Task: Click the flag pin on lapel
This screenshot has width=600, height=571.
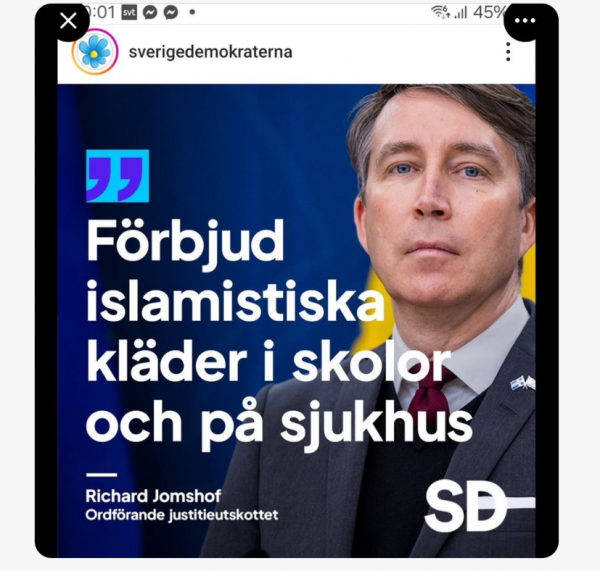Action: [523, 383]
